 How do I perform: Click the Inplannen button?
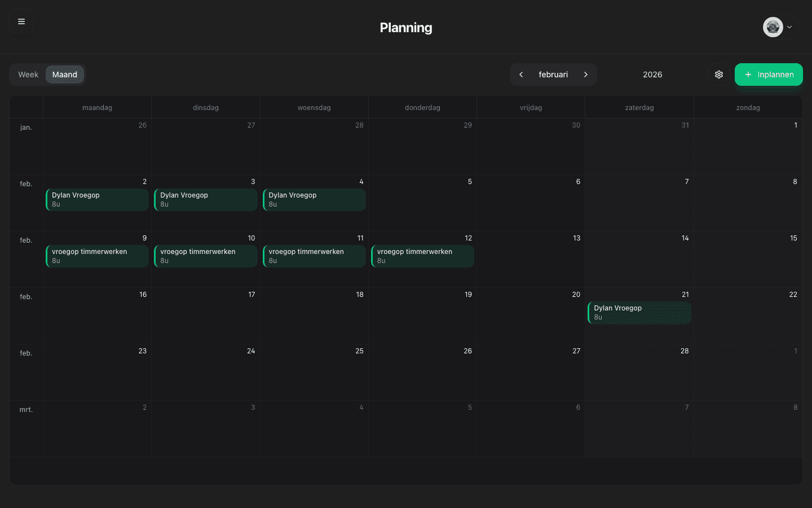pyautogui.click(x=768, y=75)
